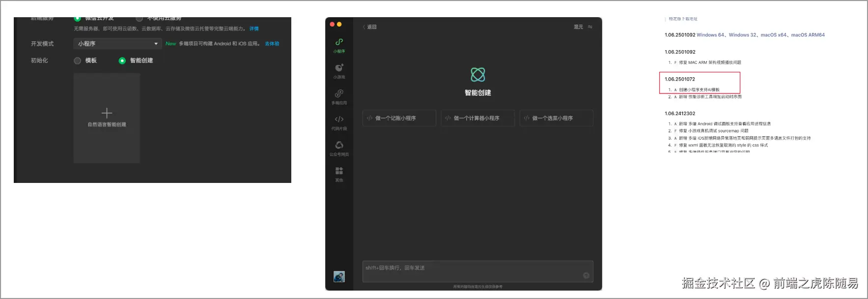
Task: Click the 去体验 link
Action: pos(272,44)
